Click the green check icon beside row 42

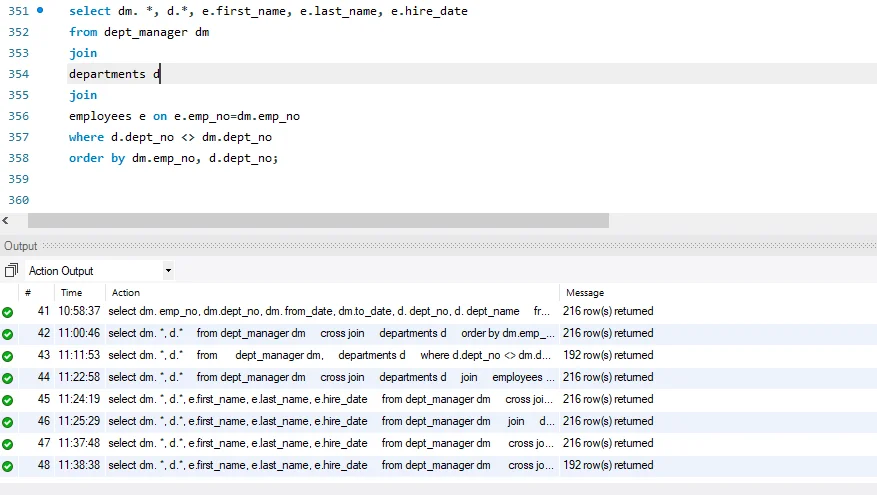click(x=8, y=334)
